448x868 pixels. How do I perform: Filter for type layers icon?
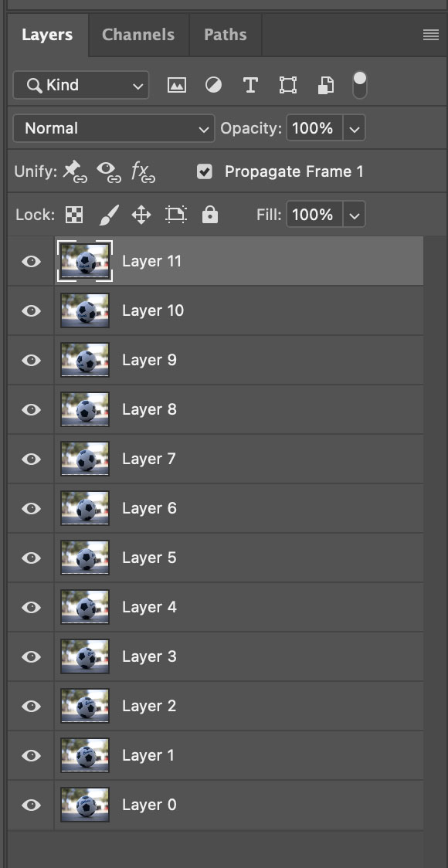250,85
